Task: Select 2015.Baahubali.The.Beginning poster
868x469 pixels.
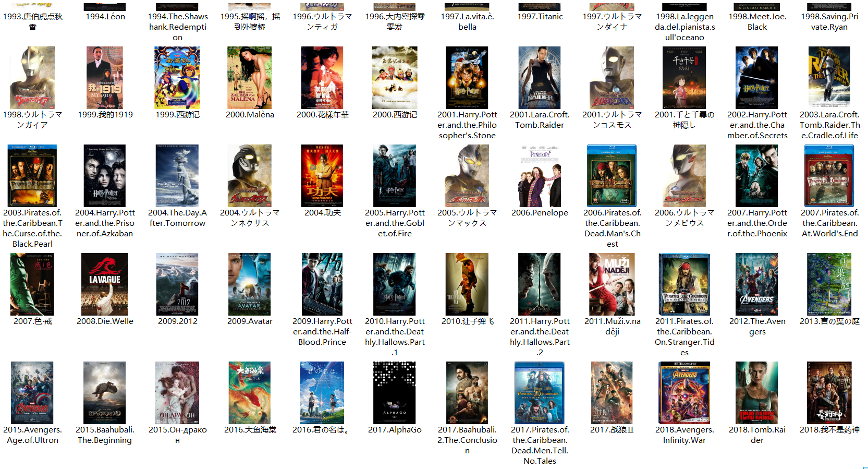Action: click(105, 392)
